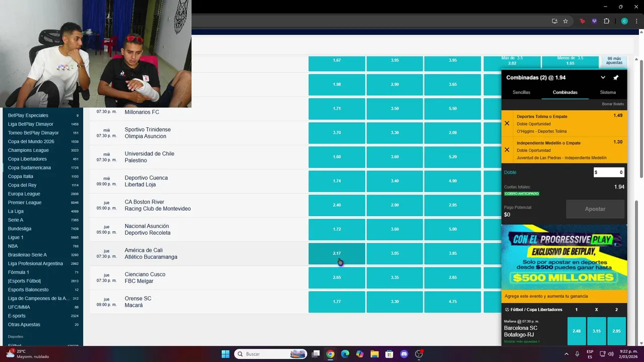The width and height of the screenshot is (644, 362).
Task: Open Windows Start menu
Action: [225, 354]
